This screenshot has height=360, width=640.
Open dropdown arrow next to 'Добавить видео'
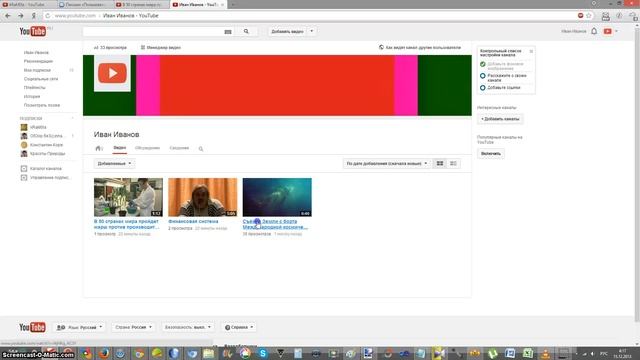(x=312, y=31)
